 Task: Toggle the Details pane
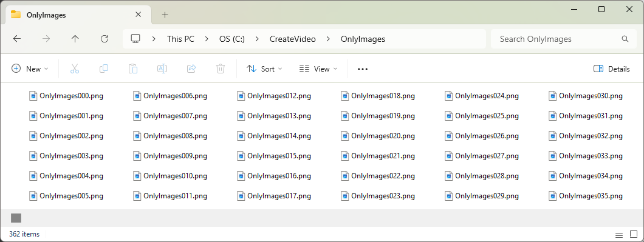612,69
